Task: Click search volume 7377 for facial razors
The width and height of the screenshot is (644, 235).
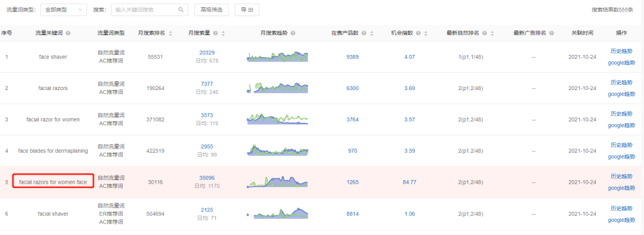Action: pos(207,84)
